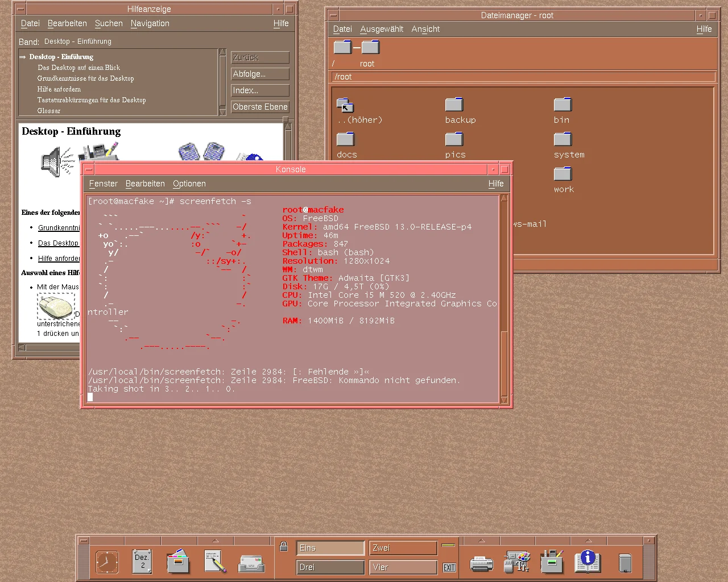The width and height of the screenshot is (728, 582).
Task: Open the calendar icon showing Dez. 2
Action: tap(142, 562)
